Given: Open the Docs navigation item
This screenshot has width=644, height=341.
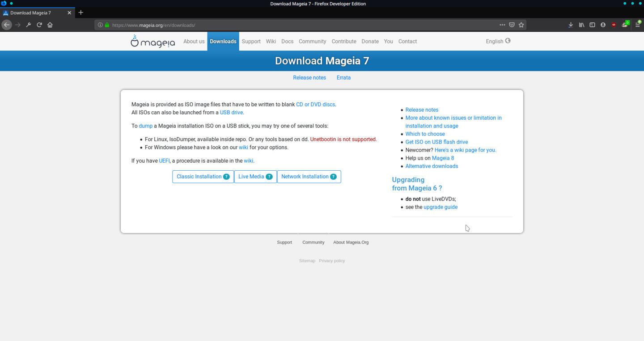Looking at the screenshot, I should tap(287, 41).
